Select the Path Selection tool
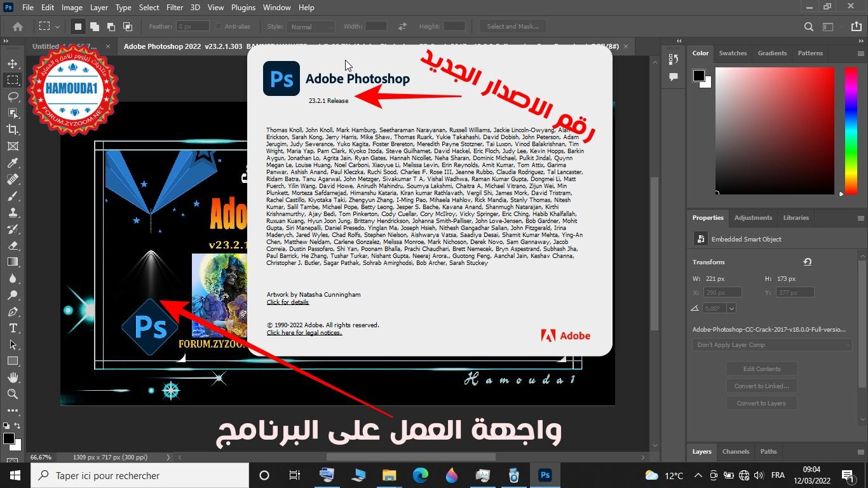The width and height of the screenshot is (868, 488). tap(13, 344)
